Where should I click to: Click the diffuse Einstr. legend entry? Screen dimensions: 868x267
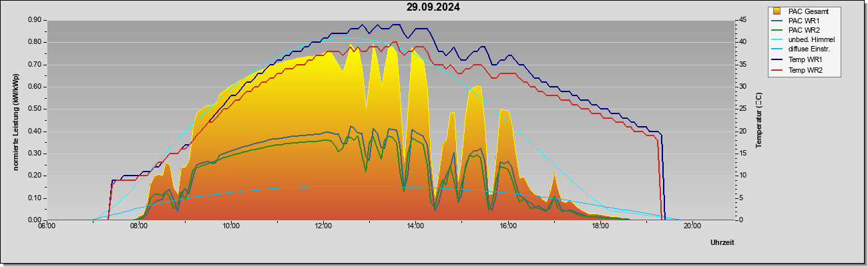[801, 50]
